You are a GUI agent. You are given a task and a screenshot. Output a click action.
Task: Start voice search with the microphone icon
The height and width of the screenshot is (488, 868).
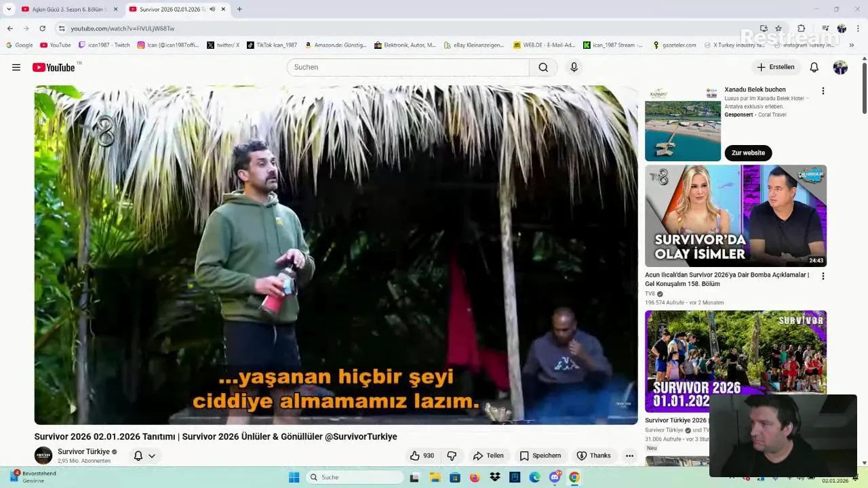574,67
